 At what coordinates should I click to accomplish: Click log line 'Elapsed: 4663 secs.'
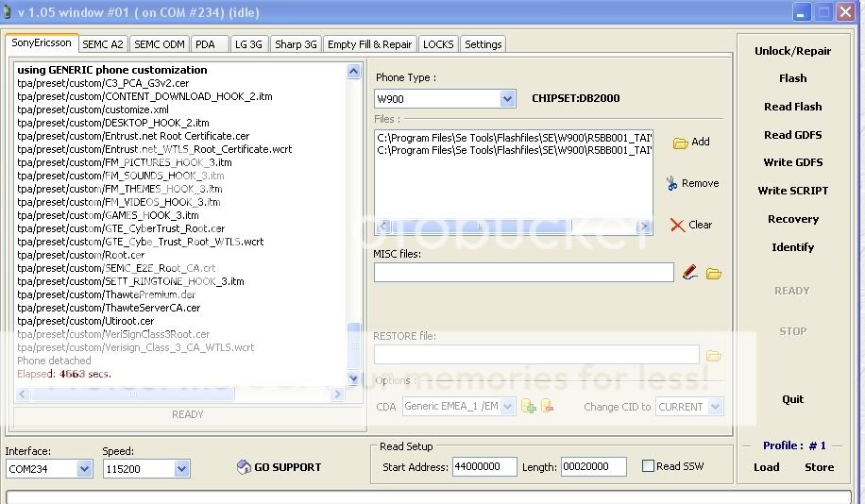click(64, 374)
